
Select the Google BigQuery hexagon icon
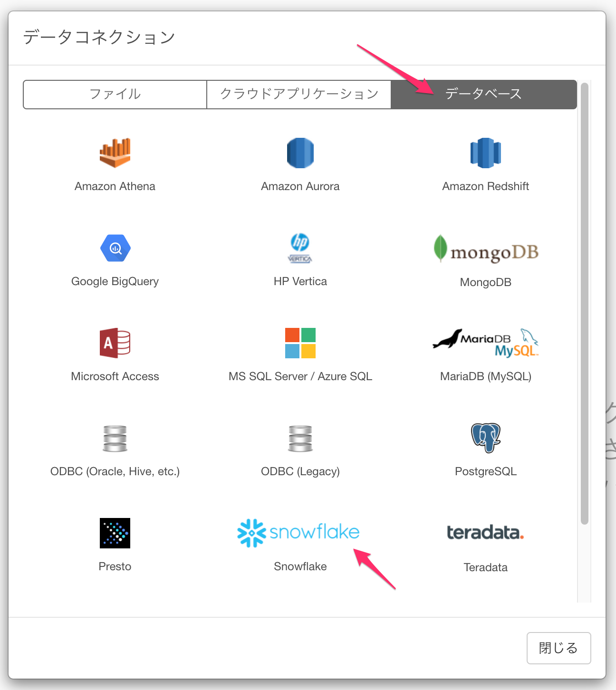pos(115,248)
